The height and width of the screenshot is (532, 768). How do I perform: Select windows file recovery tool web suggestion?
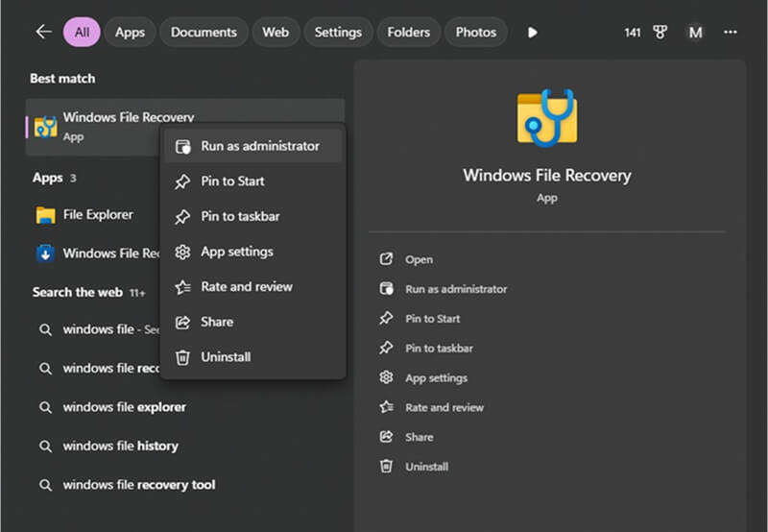click(x=186, y=485)
